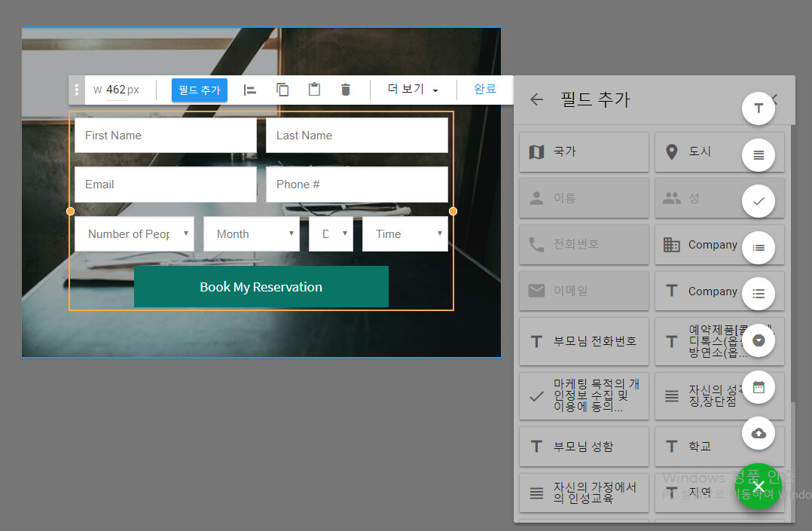Add the 지역 field
This screenshot has width=812, height=531.
click(719, 493)
